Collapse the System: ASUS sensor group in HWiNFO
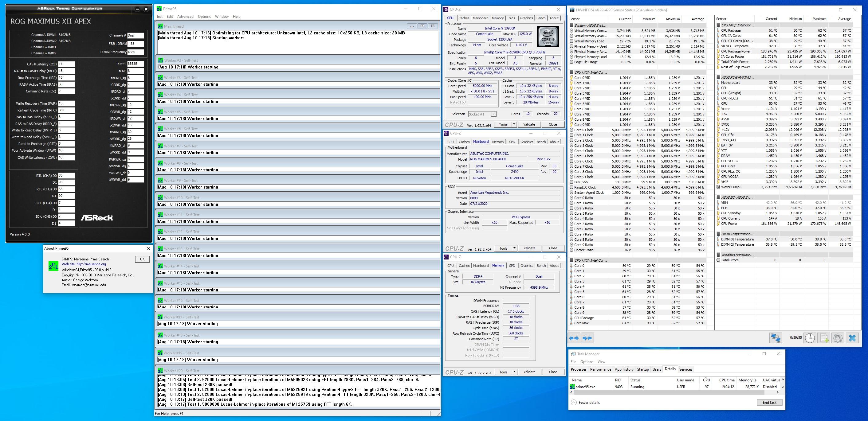This screenshot has height=421, width=868. pos(572,25)
